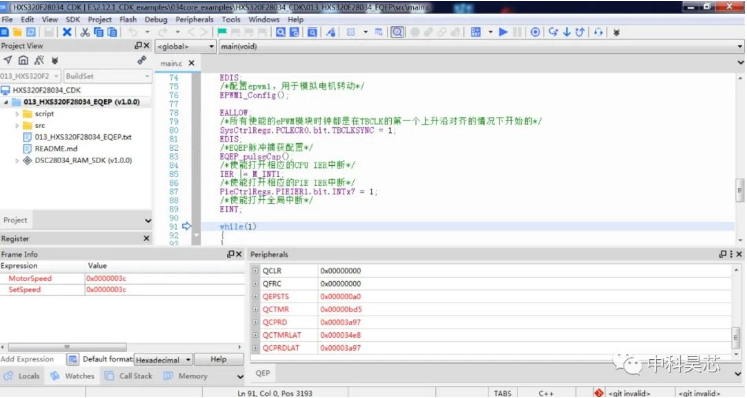Click the step into down-arrow icon
Viewport: 747px width, 398px height.
(566, 32)
